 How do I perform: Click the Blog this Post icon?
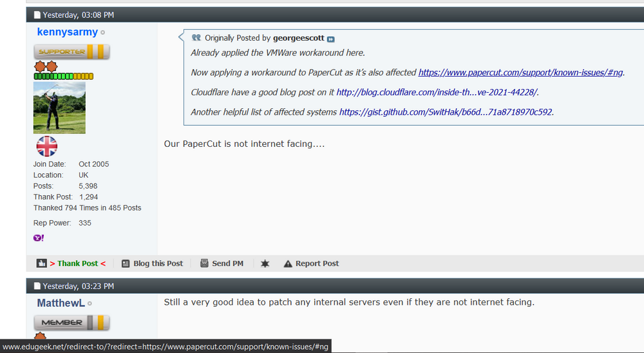click(x=126, y=263)
